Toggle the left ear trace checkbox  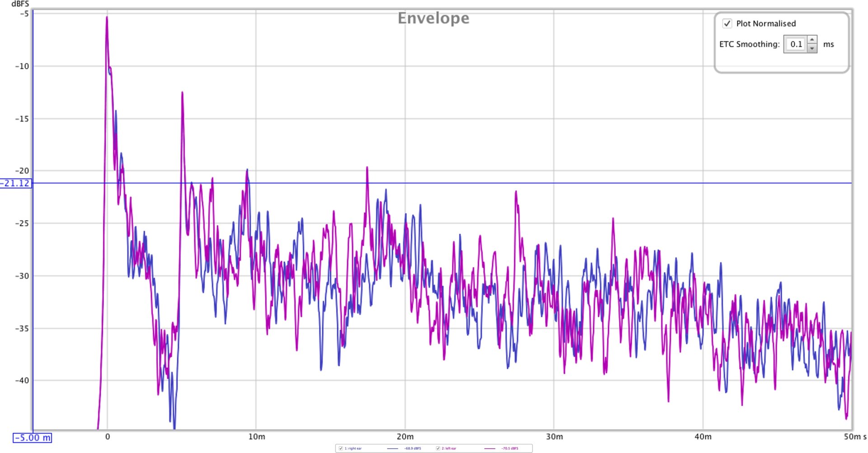tap(438, 448)
